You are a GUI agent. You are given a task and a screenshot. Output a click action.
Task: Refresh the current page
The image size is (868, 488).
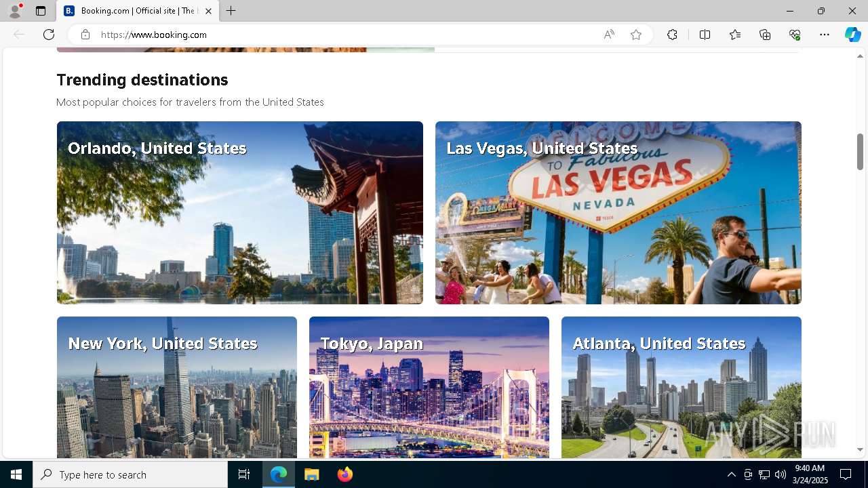[49, 35]
